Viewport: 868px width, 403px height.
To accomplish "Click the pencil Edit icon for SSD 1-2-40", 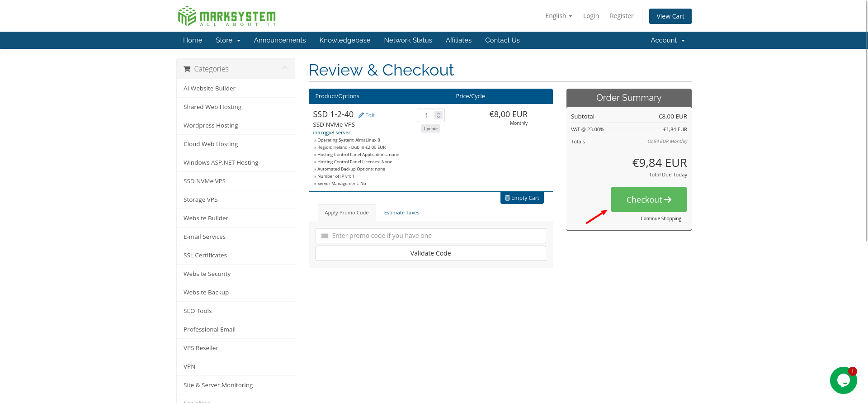I will tap(367, 115).
